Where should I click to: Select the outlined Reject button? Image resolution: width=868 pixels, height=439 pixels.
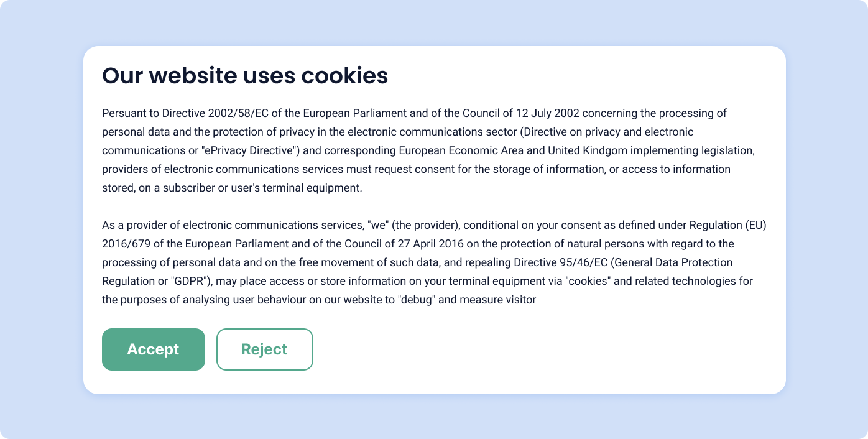(264, 349)
